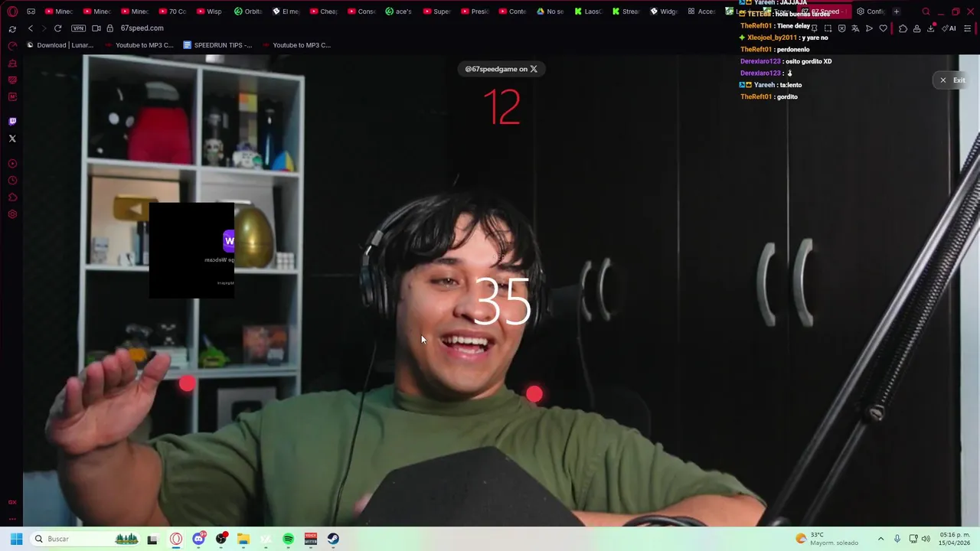Viewport: 980px width, 551px height.
Task: Open first Youtube to MP3 bookmark
Action: 139,45
